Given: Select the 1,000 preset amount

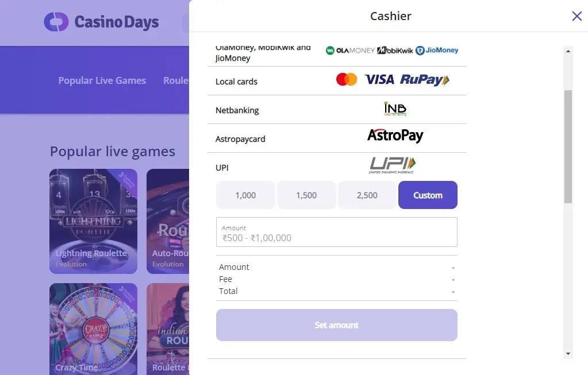Looking at the screenshot, I should point(245,195).
